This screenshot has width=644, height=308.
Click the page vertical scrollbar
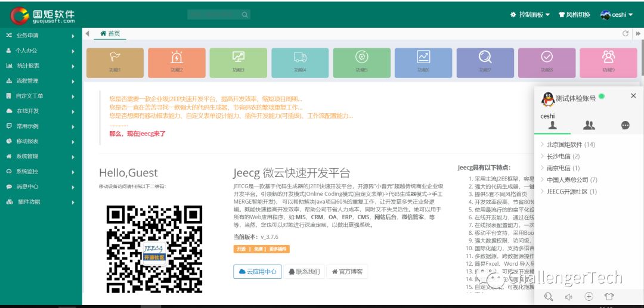[x=642, y=57]
